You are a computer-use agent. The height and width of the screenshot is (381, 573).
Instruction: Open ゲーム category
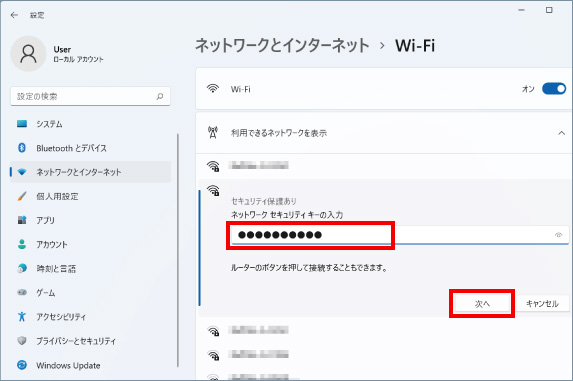(90, 293)
